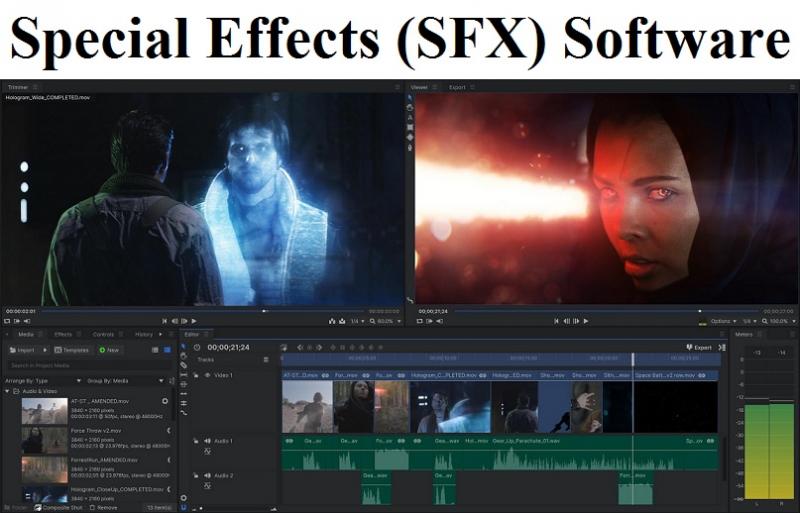
Task: Open Templates button in Media panel
Action: (72, 350)
